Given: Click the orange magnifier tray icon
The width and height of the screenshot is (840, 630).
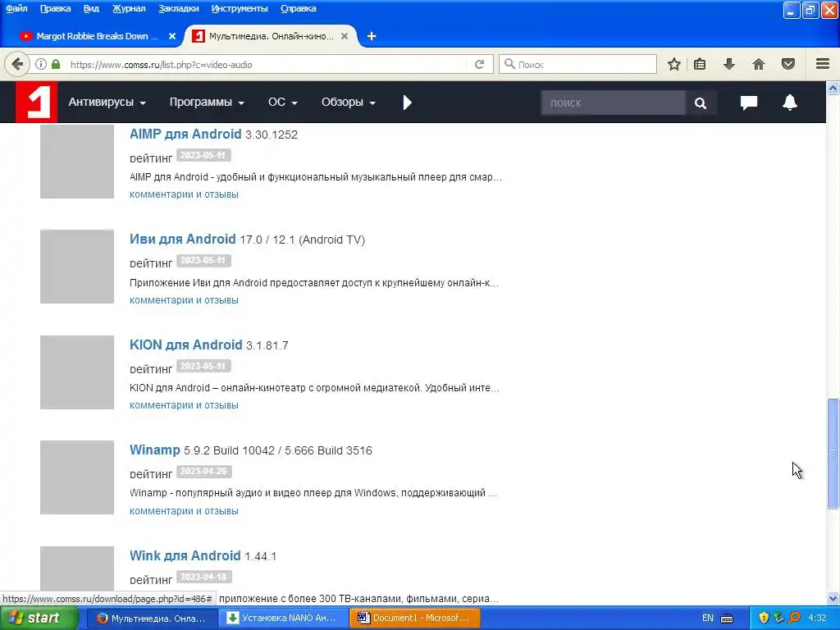Looking at the screenshot, I should pos(794,618).
